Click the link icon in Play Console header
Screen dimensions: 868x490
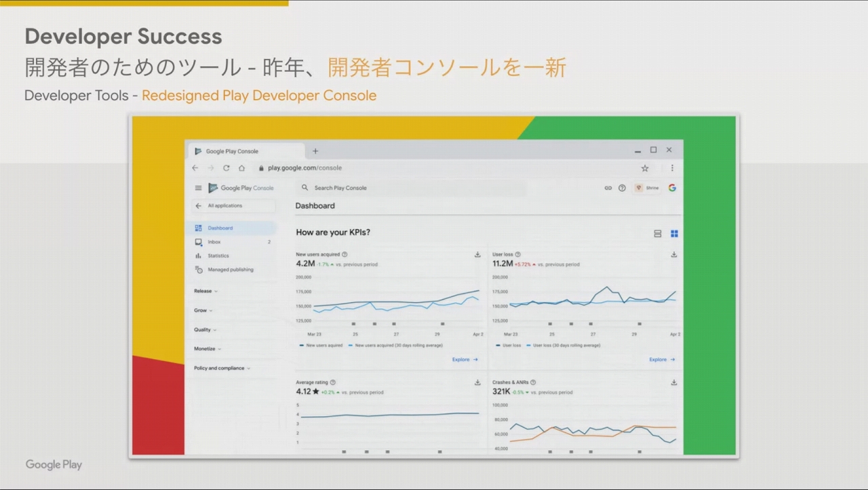point(608,188)
